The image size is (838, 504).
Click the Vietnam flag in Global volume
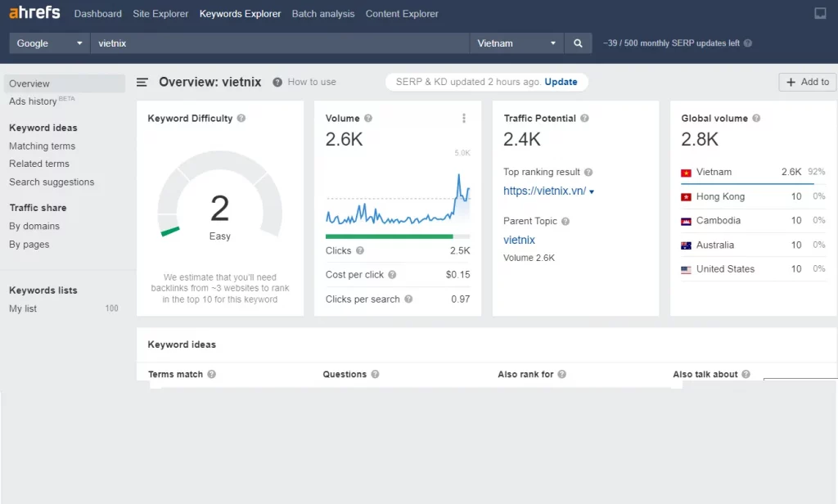coord(686,173)
